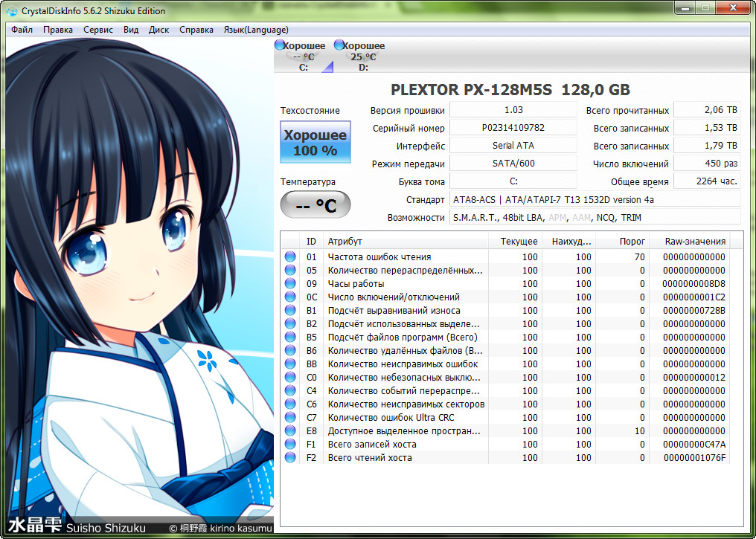Click status orb for attribute C6
Image resolution: width=756 pixels, height=539 pixels.
point(289,404)
